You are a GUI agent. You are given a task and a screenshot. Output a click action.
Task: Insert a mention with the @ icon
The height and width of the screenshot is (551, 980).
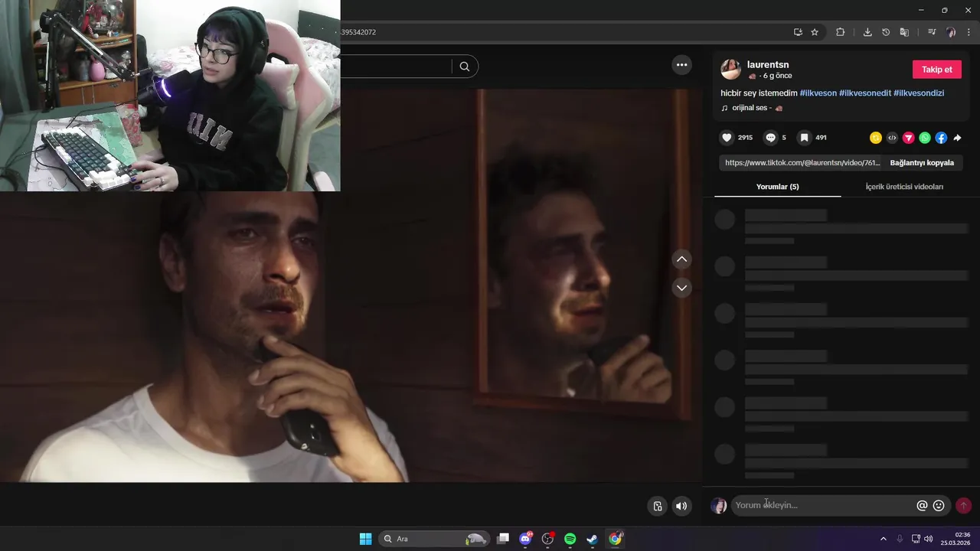point(922,505)
